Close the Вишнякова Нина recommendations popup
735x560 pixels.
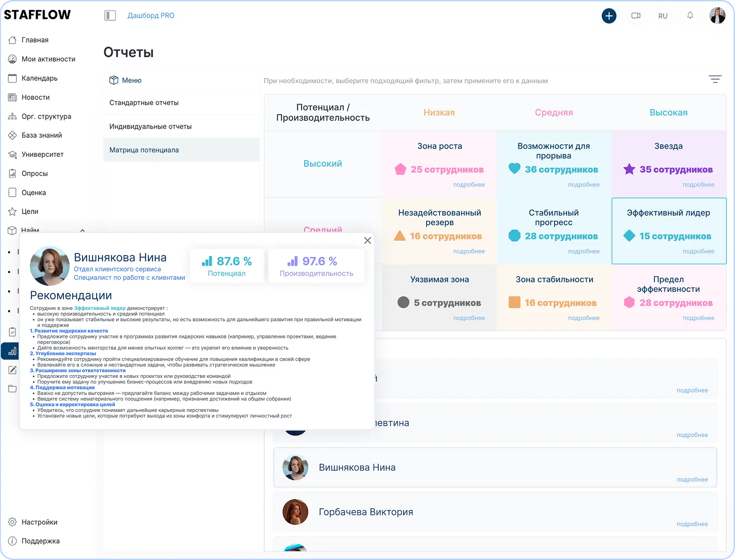click(367, 241)
